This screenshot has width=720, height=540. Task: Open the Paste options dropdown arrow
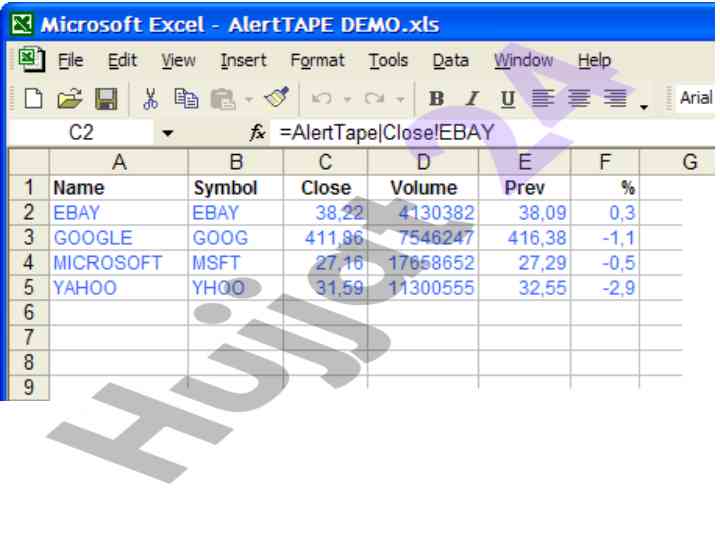248,99
